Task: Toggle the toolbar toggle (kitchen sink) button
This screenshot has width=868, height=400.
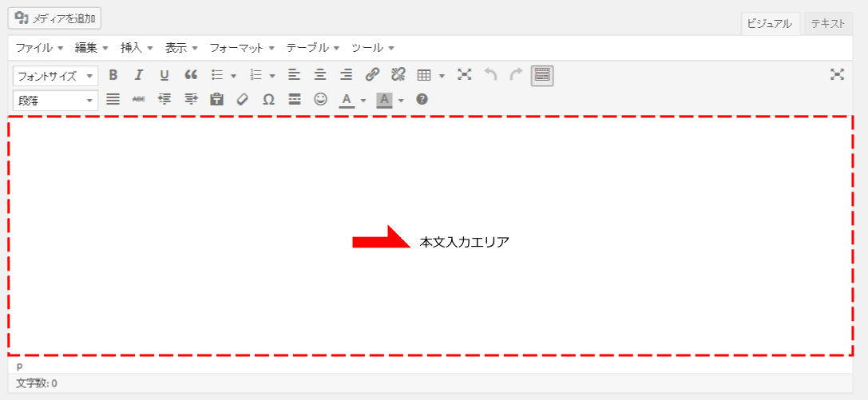Action: pyautogui.click(x=542, y=75)
